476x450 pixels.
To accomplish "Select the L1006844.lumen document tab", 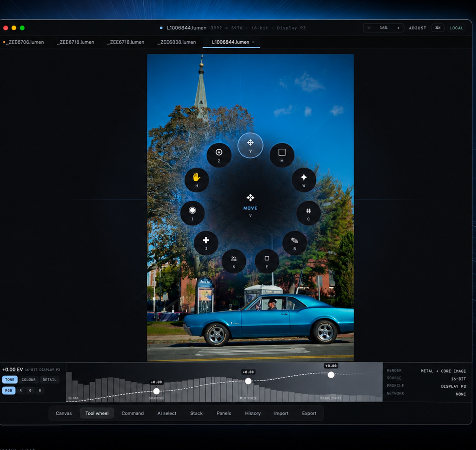I will coord(230,42).
